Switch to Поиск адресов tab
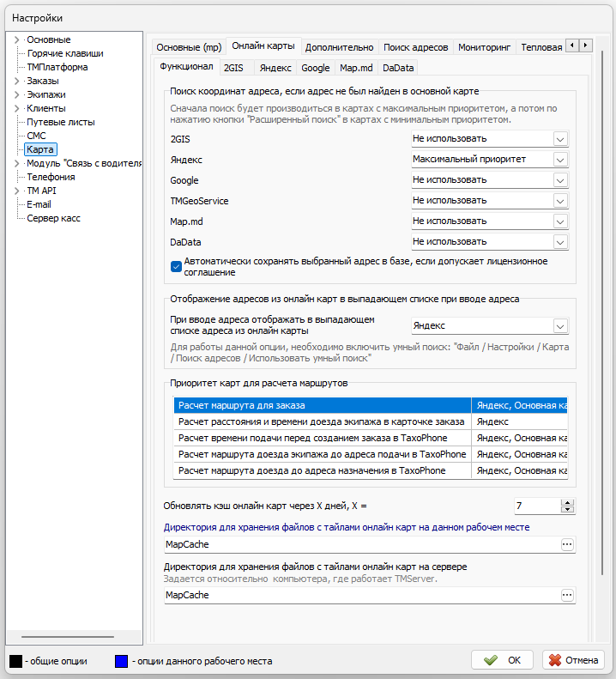 pyautogui.click(x=415, y=47)
